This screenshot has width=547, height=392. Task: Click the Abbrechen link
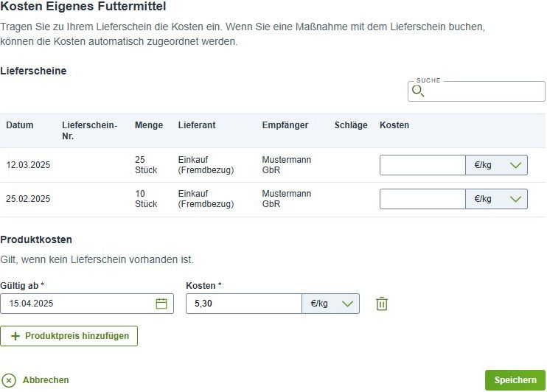(x=46, y=379)
